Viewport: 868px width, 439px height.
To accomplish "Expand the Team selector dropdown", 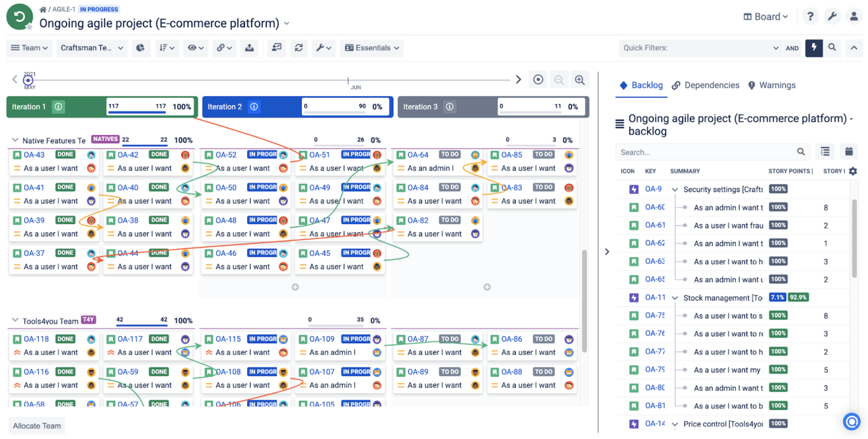I will [29, 48].
